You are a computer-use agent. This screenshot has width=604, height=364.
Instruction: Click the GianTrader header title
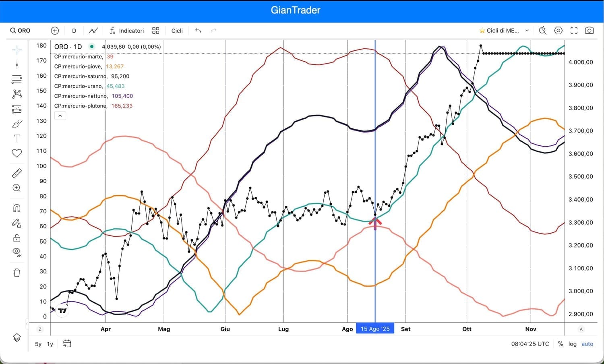pos(296,10)
